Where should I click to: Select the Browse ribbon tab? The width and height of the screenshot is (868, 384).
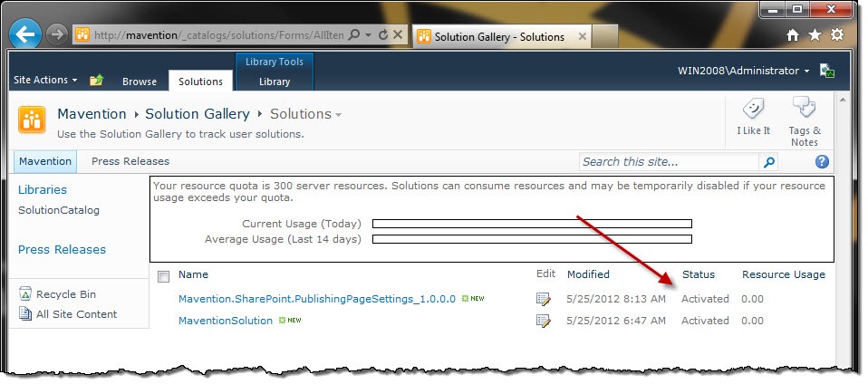(140, 82)
